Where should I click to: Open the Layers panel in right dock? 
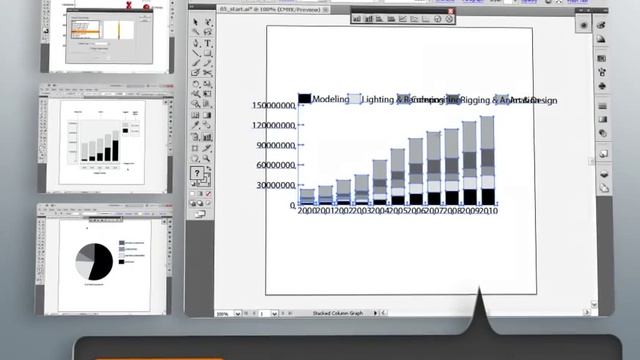[604, 174]
